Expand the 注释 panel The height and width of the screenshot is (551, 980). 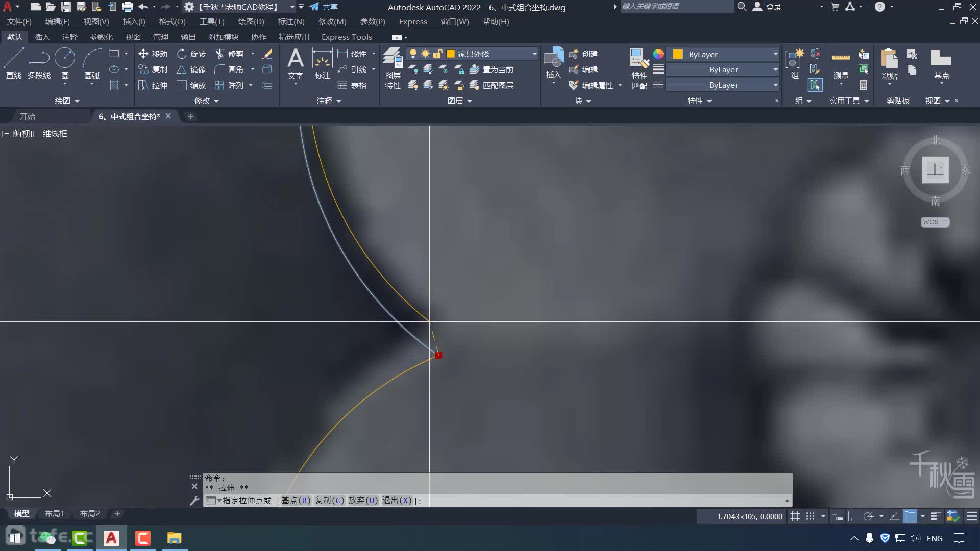coord(328,101)
